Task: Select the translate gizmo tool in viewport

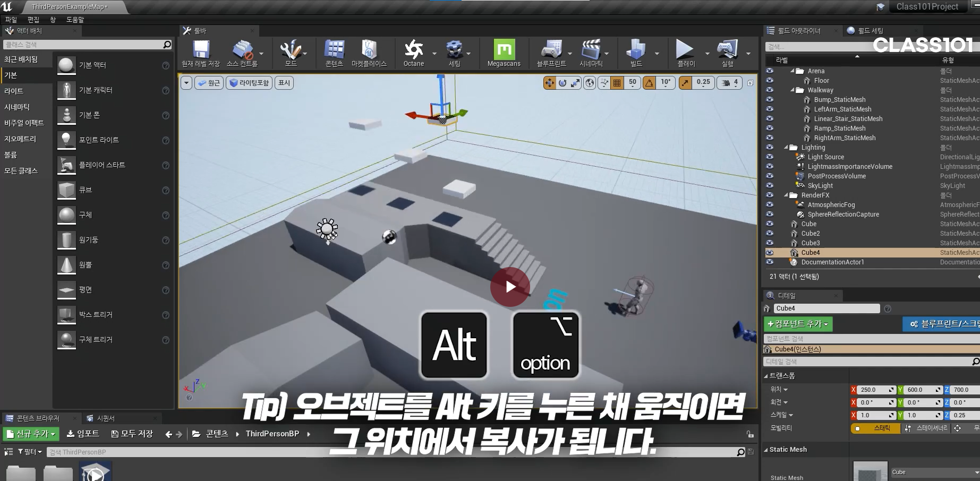Action: (549, 83)
